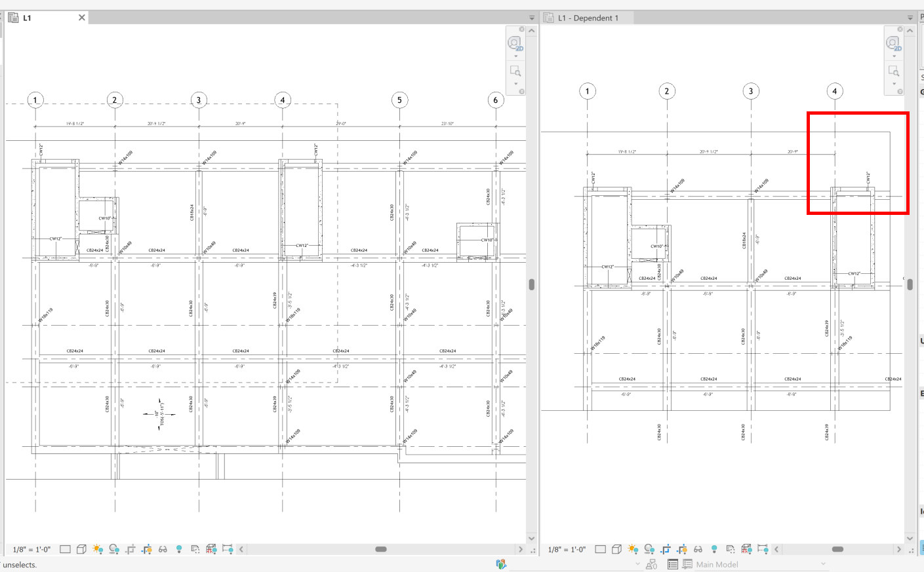924x572 pixels.
Task: Open the 2D SteeringWheel navigation tool
Action: tap(516, 43)
